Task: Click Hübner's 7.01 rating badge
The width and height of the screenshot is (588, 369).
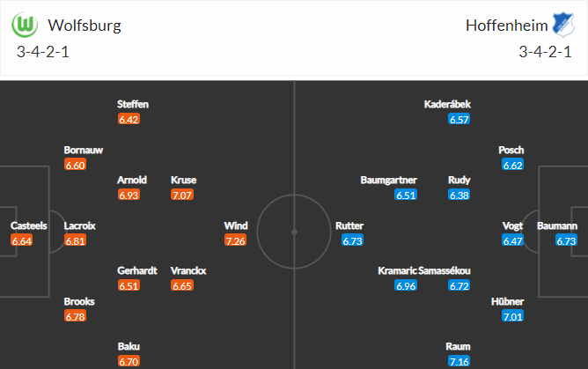Action: point(512,316)
